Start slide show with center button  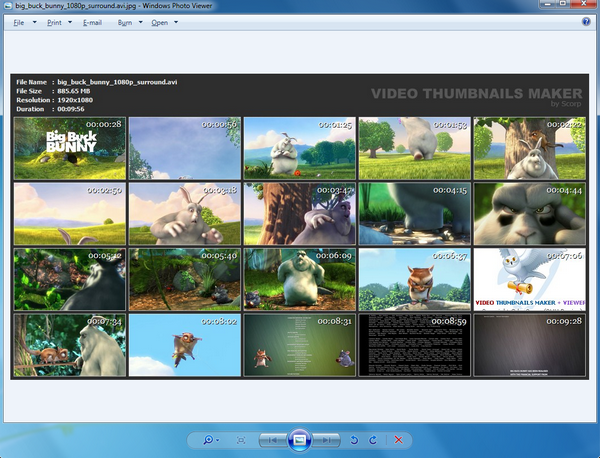[x=300, y=440]
